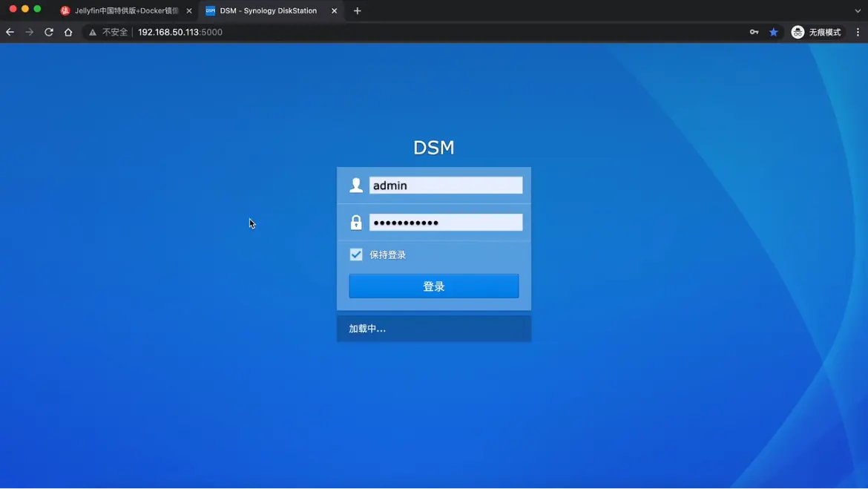Uncheck the 保持登录 checkbox
The width and height of the screenshot is (868, 489).
click(x=356, y=255)
